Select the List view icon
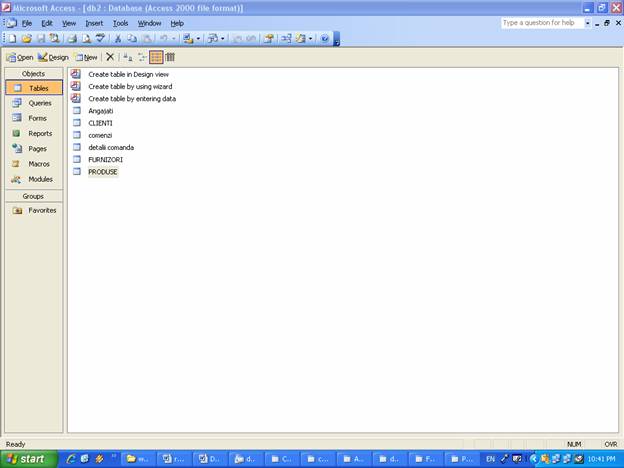Screen dimensions: 624x468 point(156,57)
